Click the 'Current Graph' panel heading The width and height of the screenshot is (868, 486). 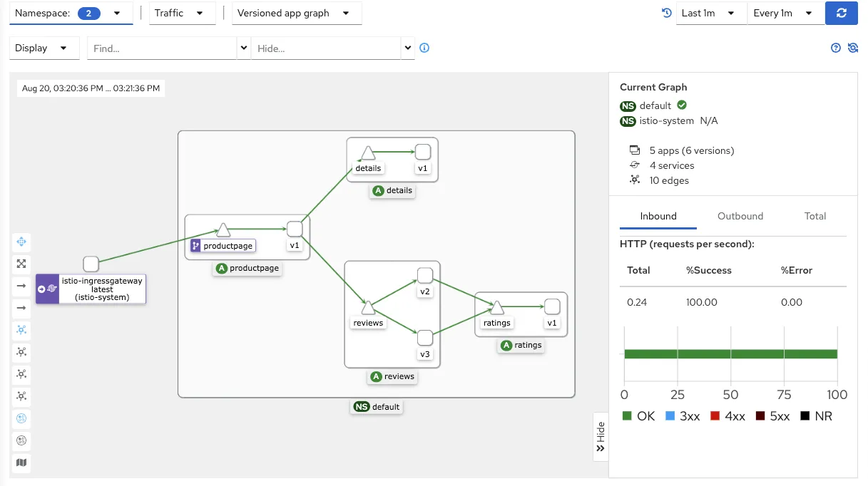653,87
